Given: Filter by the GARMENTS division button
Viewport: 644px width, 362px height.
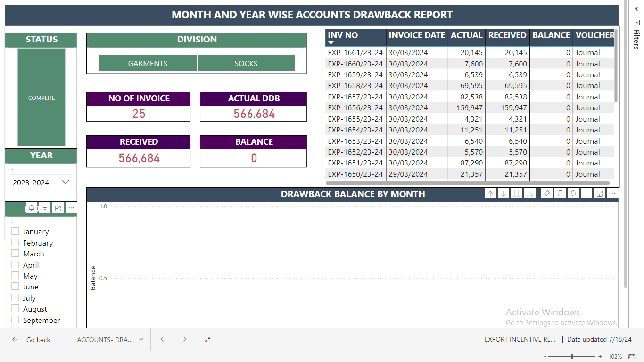Looking at the screenshot, I should point(148,63).
